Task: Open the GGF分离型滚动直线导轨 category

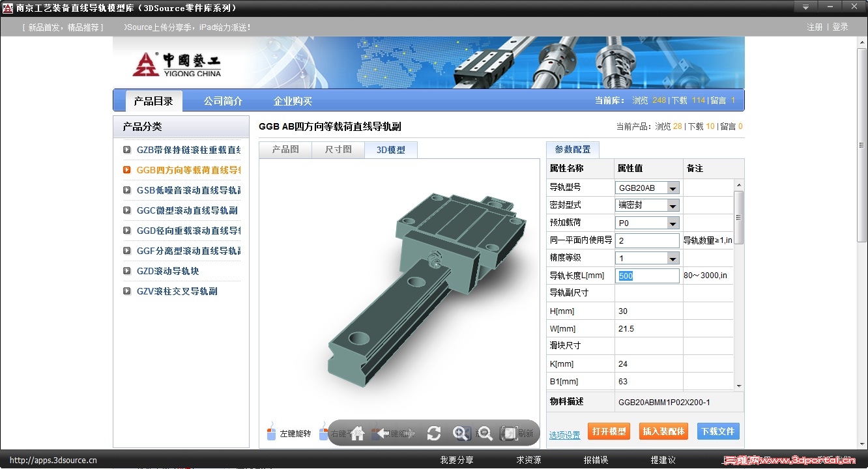Action: pyautogui.click(x=188, y=251)
